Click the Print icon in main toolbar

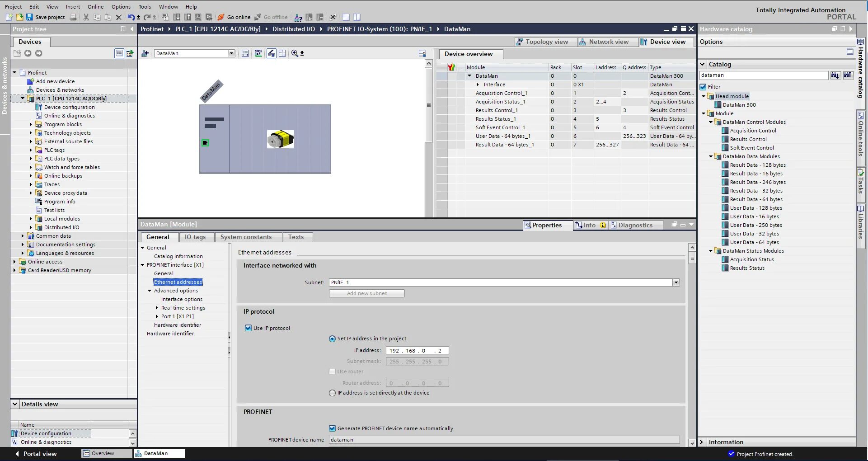tap(73, 17)
